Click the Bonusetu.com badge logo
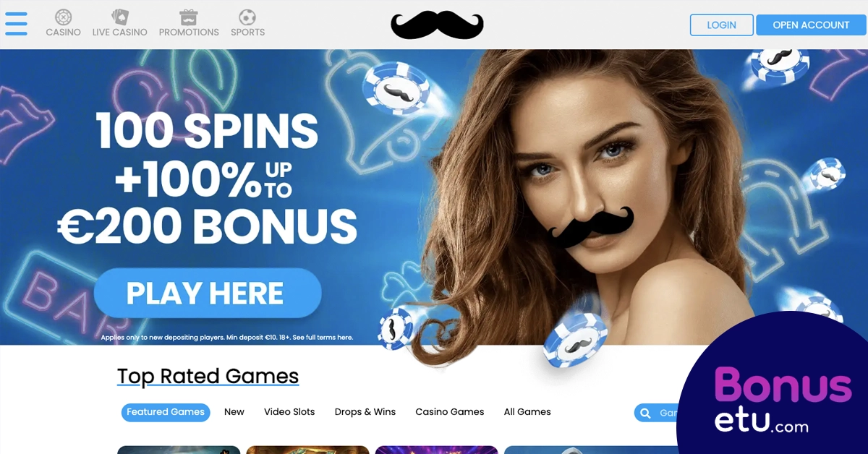868x454 pixels. point(774,390)
